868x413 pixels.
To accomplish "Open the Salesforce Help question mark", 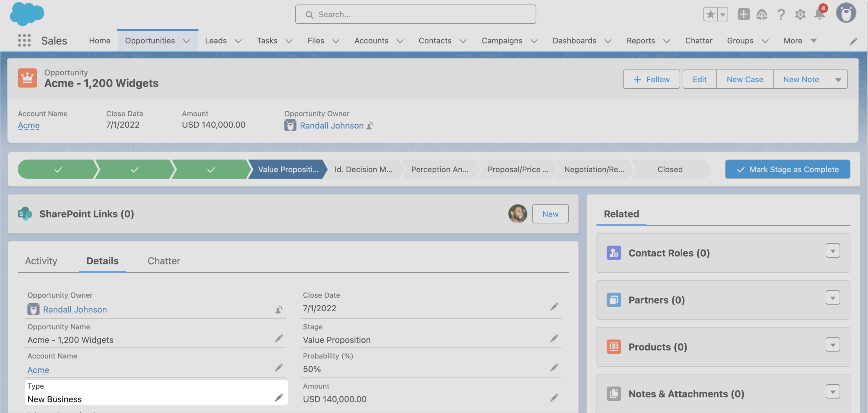I will click(781, 14).
